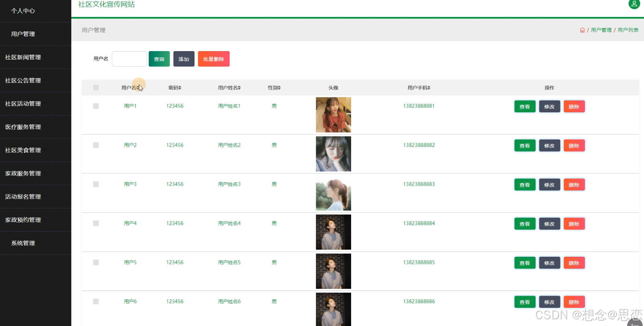Image resolution: width=644 pixels, height=326 pixels.
Task: Open 个人中心 in the sidebar
Action: click(x=35, y=11)
